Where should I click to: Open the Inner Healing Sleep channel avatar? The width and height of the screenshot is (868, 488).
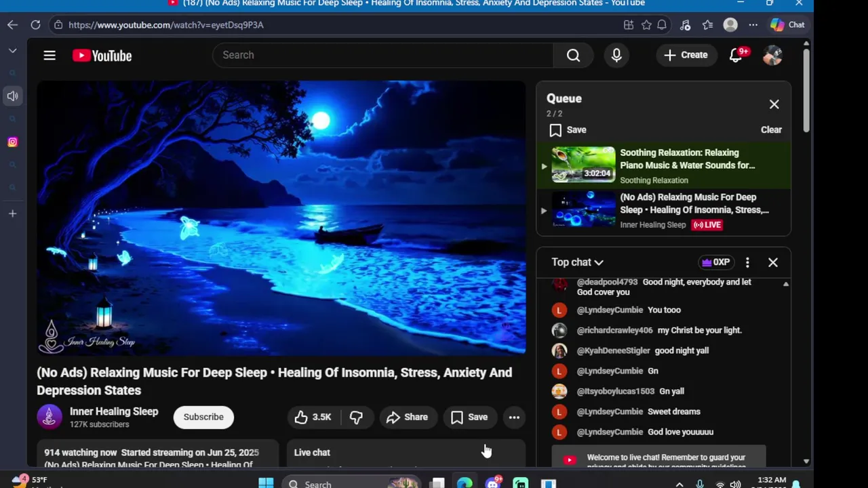pos(49,417)
